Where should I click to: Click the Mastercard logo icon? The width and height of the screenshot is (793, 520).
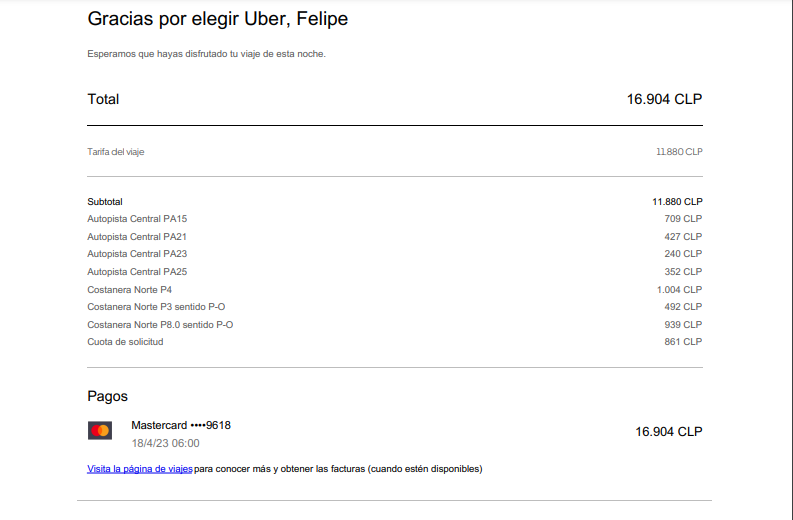coord(99,431)
